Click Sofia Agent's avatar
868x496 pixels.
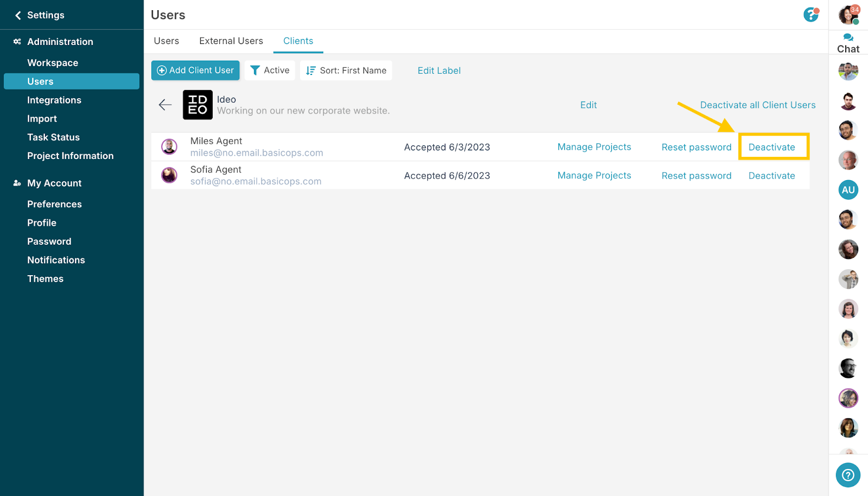[169, 175]
